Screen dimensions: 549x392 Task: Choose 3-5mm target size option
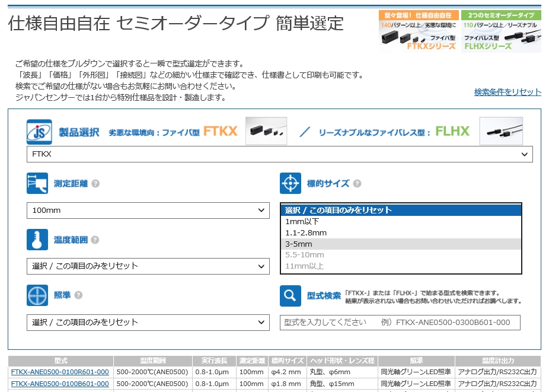(401, 244)
